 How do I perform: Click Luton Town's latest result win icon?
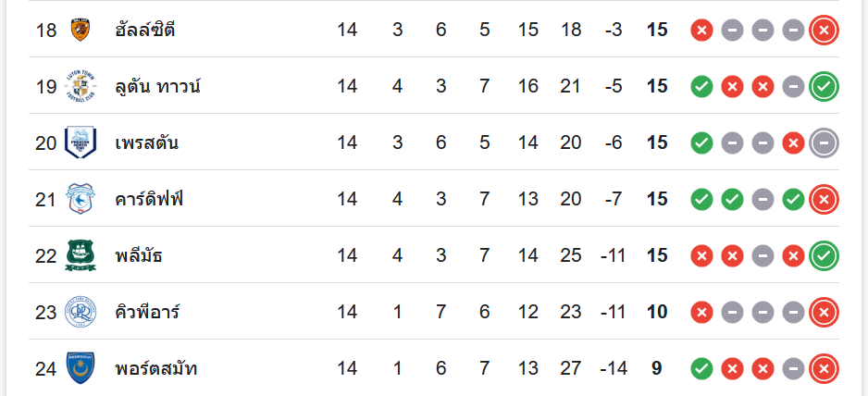pos(824,87)
